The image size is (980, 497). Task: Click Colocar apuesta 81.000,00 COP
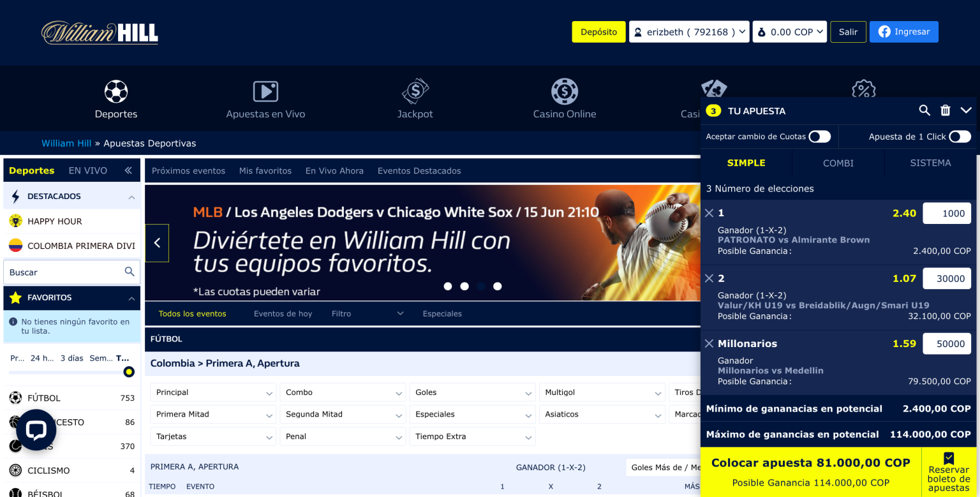(x=810, y=472)
